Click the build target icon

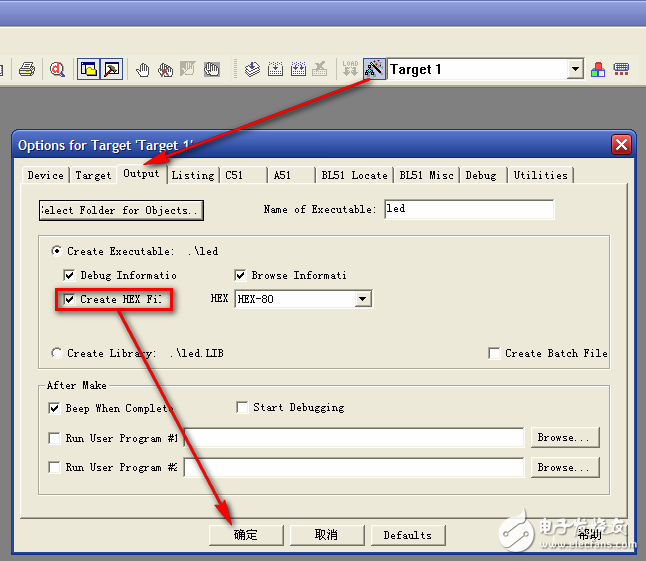[253, 69]
